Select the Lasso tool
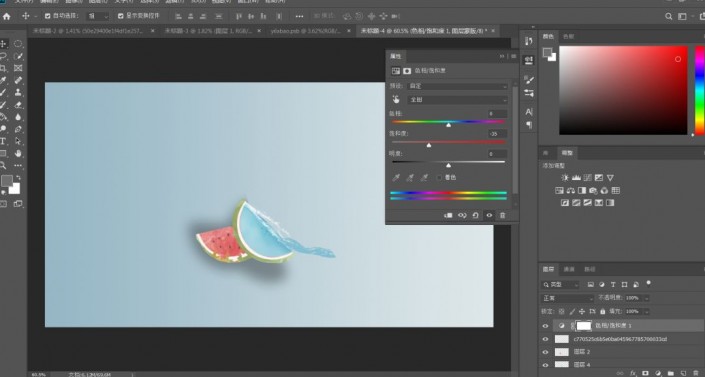 tap(3, 56)
